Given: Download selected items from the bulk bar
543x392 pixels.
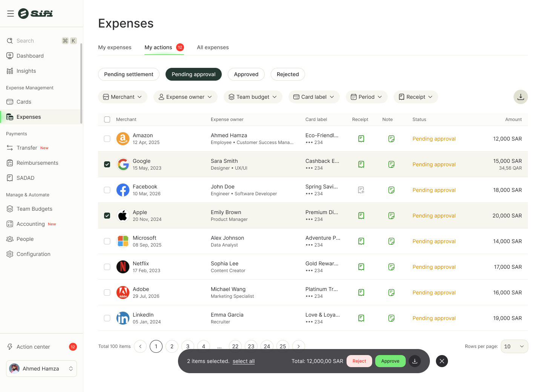Looking at the screenshot, I should tap(414, 361).
